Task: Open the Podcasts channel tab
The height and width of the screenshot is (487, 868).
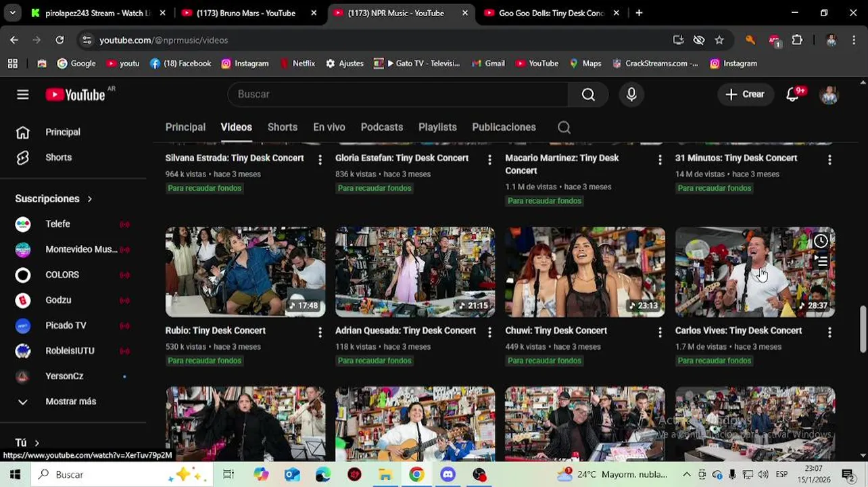Action: [381, 127]
